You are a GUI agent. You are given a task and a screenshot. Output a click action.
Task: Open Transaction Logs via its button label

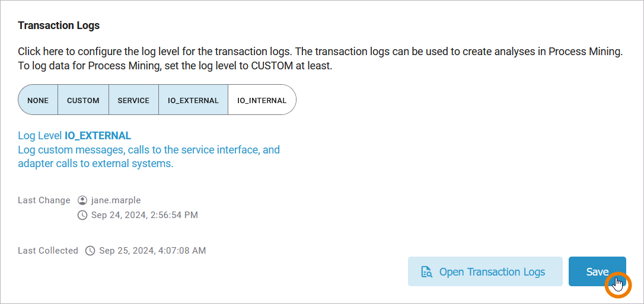[x=492, y=272]
